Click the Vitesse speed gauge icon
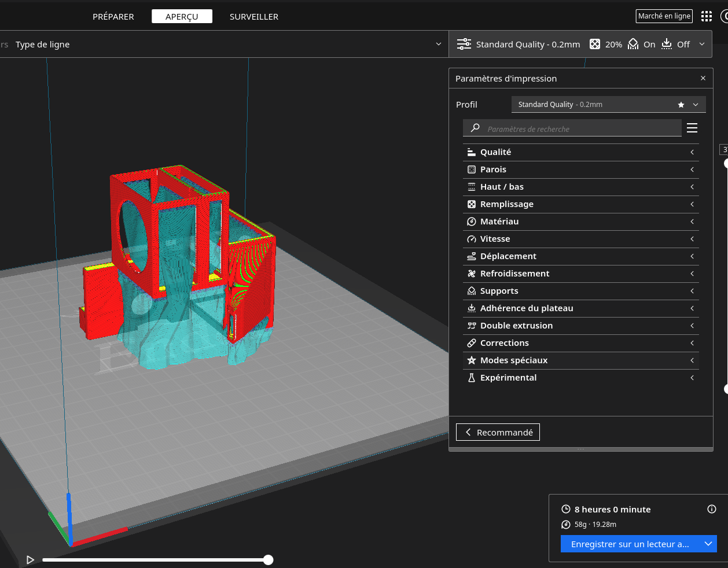 pyautogui.click(x=472, y=239)
